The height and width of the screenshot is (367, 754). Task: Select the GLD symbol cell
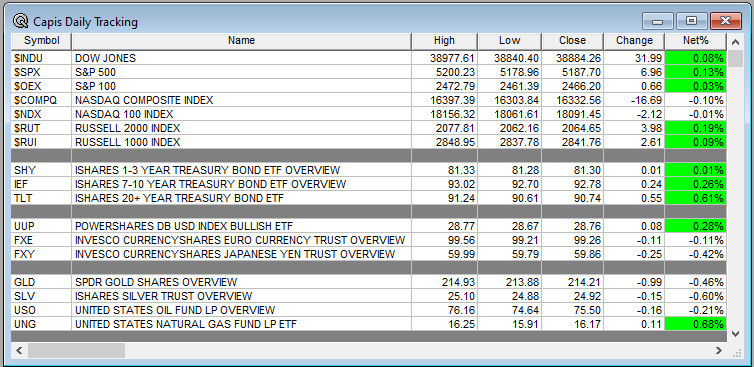coord(41,281)
